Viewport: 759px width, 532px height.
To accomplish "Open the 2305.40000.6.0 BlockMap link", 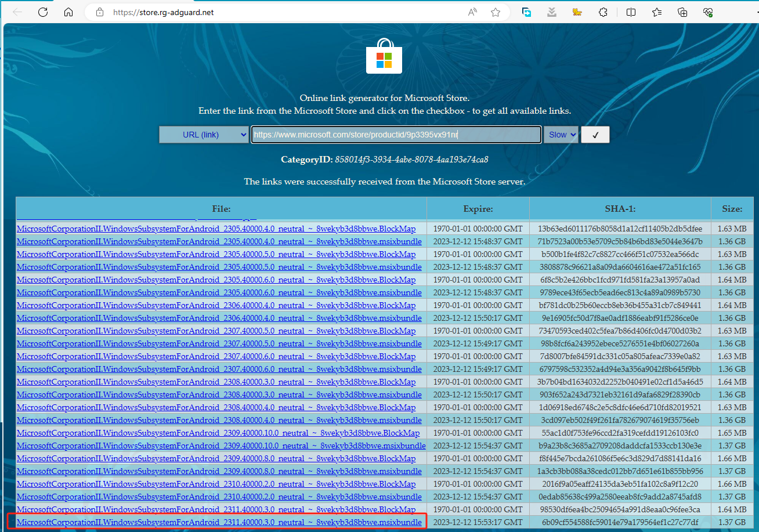I will (x=216, y=280).
